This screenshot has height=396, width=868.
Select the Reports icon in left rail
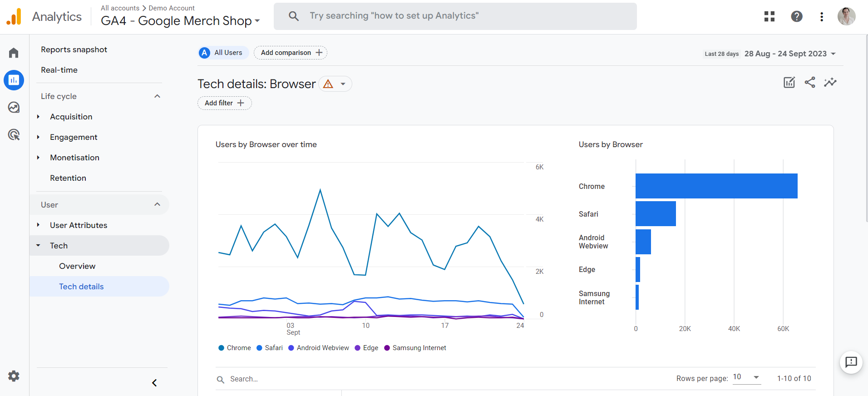pos(14,80)
